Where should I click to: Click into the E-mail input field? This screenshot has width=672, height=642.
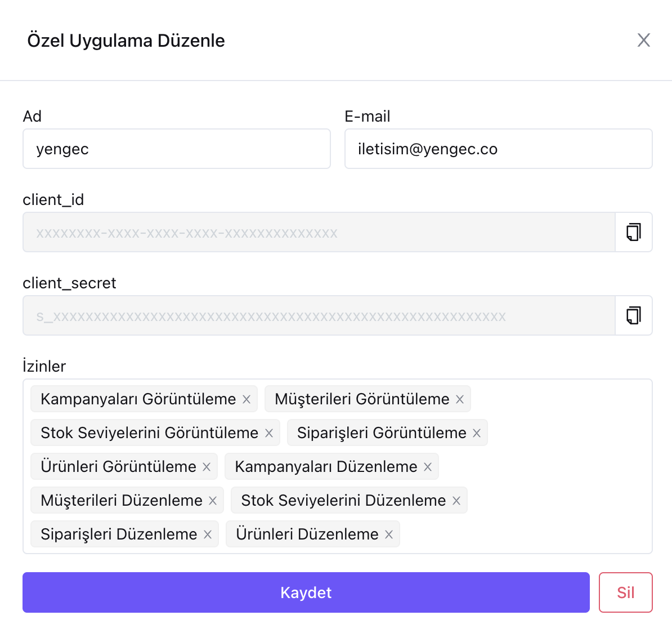[x=498, y=149]
